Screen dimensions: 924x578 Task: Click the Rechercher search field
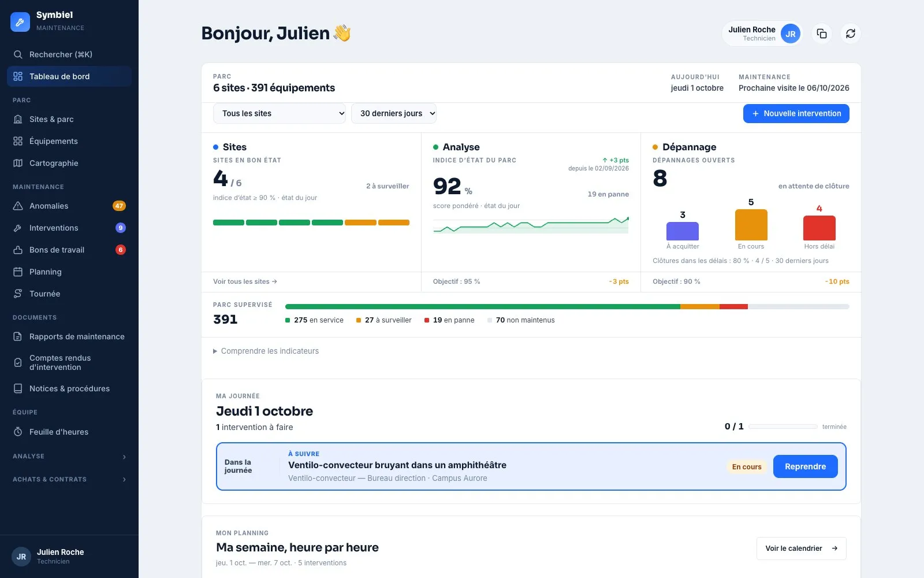pyautogui.click(x=69, y=54)
